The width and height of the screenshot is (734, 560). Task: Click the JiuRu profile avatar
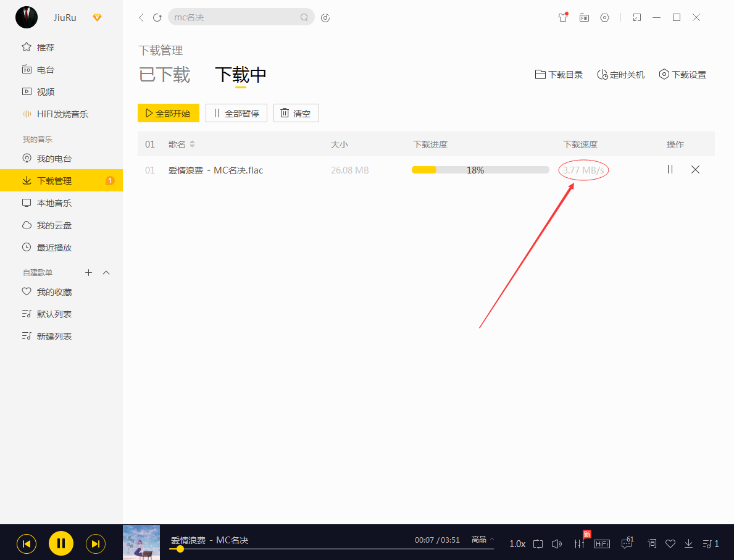pyautogui.click(x=26, y=17)
